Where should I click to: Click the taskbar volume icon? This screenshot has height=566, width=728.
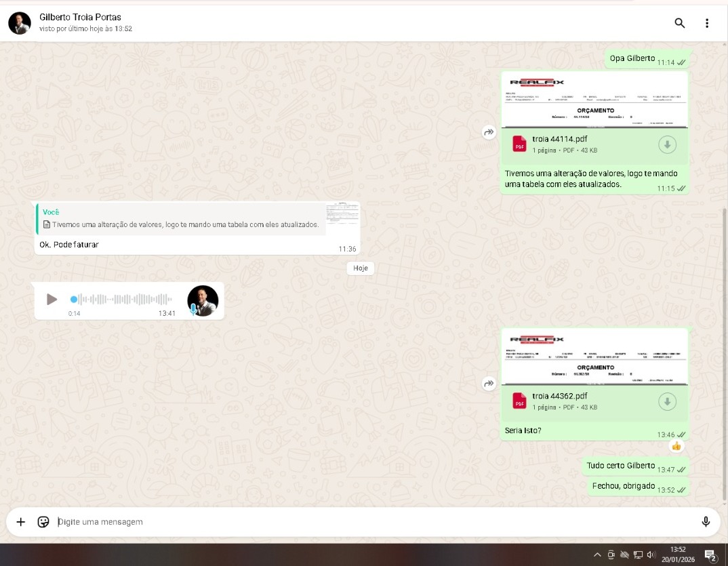651,554
